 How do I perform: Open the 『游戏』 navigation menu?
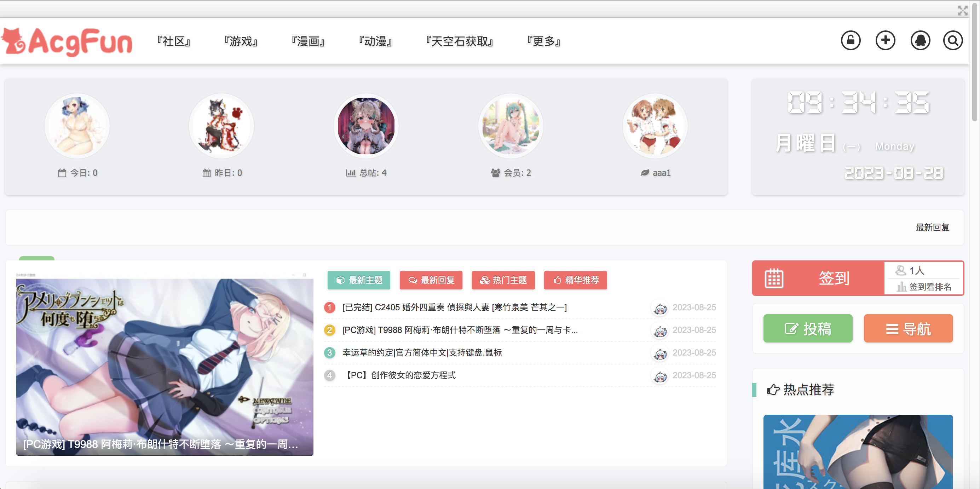[x=241, y=41]
